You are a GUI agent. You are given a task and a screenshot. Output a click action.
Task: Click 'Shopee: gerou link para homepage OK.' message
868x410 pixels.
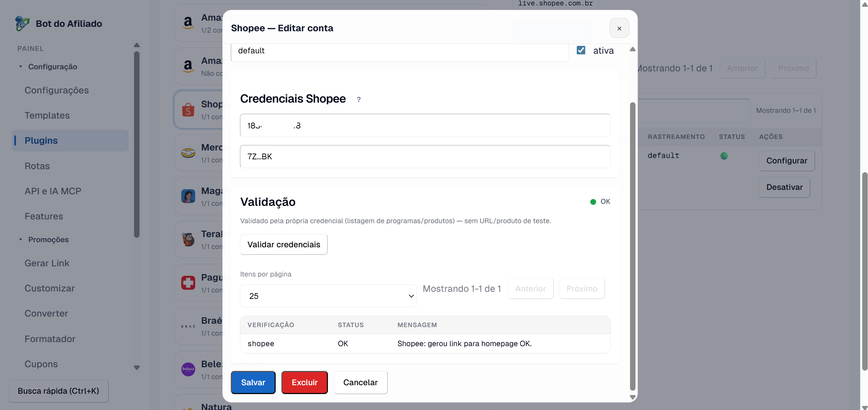click(464, 344)
